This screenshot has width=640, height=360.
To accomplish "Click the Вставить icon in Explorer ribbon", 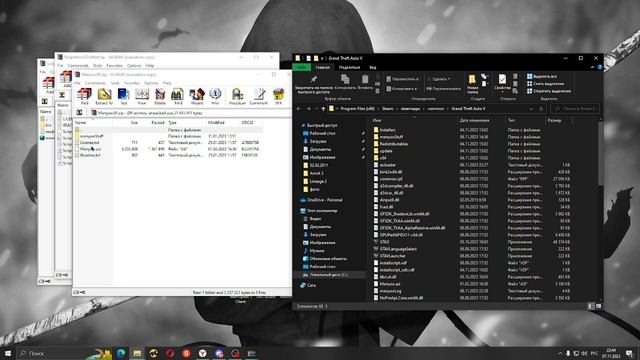I will tap(365, 82).
